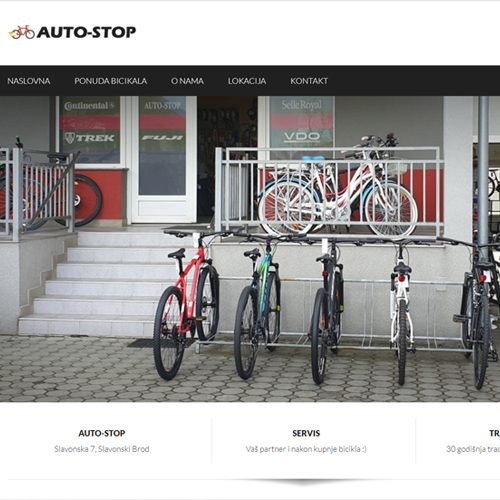The image size is (500, 500).
Task: Click the Slavonska 7, Slavonski Brod address text
Action: [102, 449]
